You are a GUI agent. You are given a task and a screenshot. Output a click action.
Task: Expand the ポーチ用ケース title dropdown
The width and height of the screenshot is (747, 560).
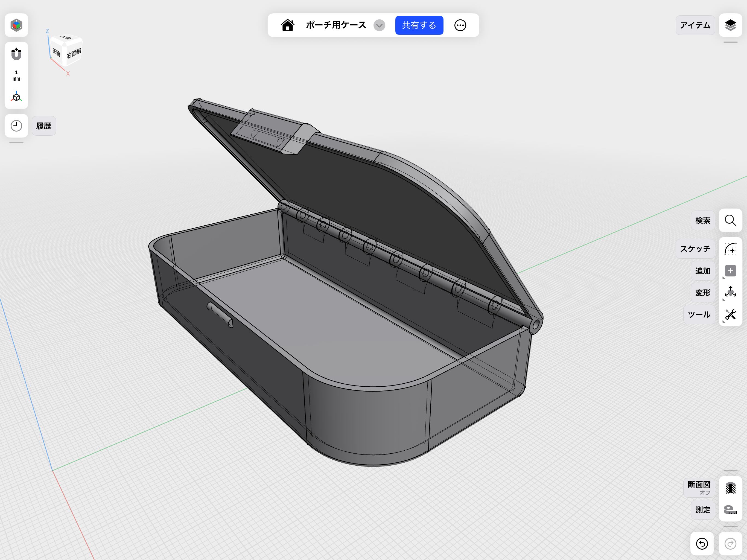379,25
